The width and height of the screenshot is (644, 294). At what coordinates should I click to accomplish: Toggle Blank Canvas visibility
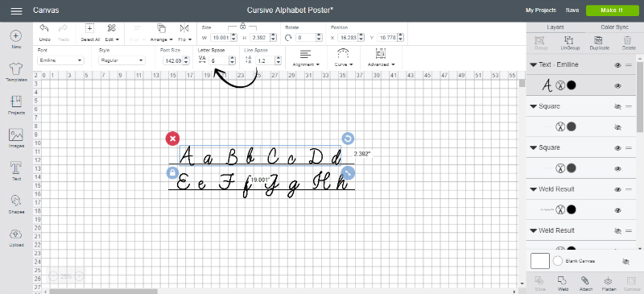tap(626, 262)
